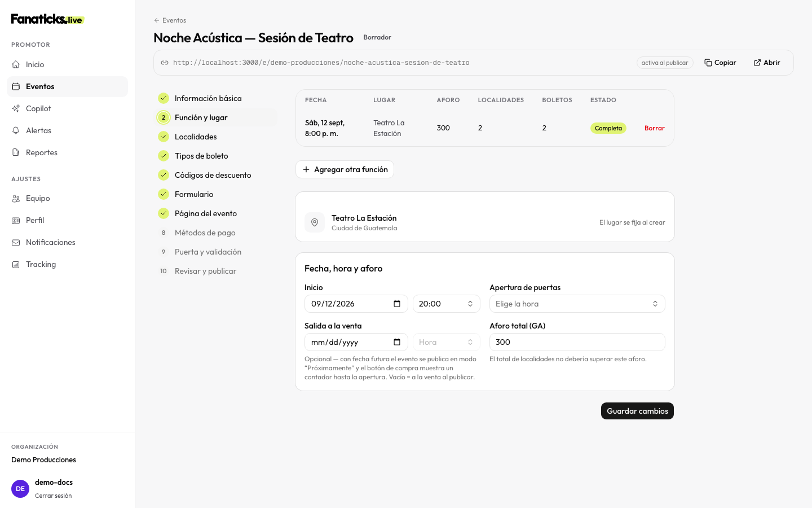Click the Información básica completed checkmark
812x508 pixels.
click(x=164, y=98)
